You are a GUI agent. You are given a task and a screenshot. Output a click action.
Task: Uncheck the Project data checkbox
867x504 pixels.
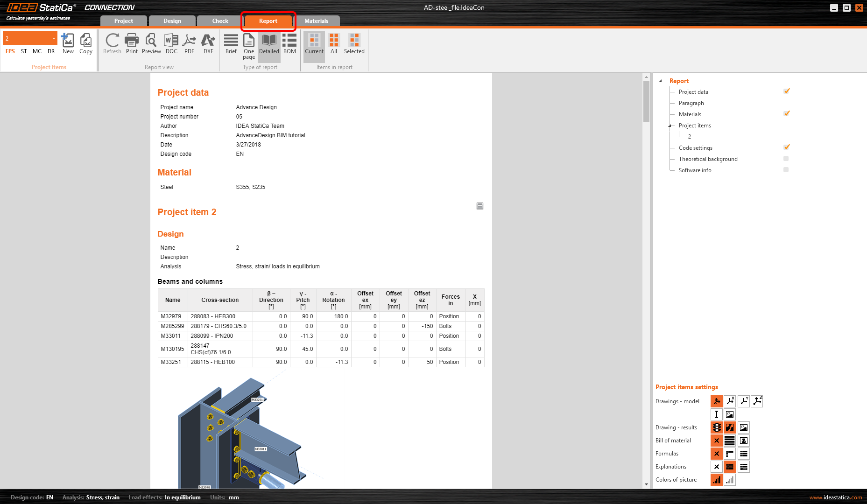(787, 91)
